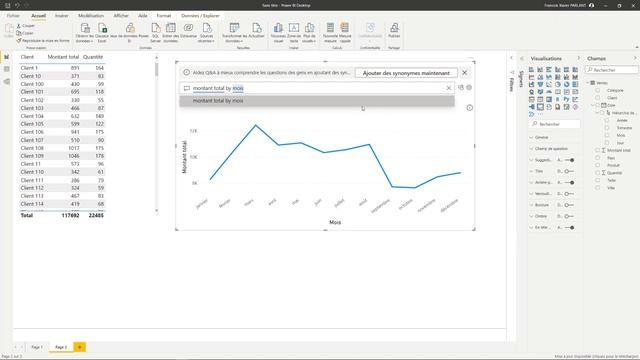The height and width of the screenshot is (360, 640).
Task: Expand the Général format section
Action: [541, 138]
